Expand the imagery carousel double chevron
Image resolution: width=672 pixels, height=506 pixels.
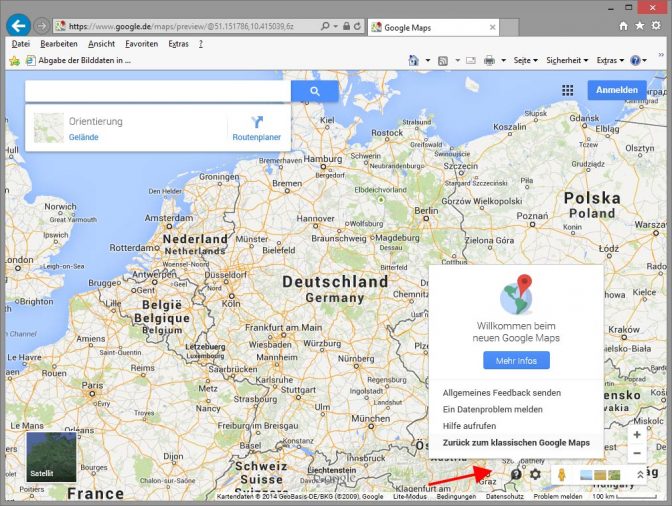point(640,475)
